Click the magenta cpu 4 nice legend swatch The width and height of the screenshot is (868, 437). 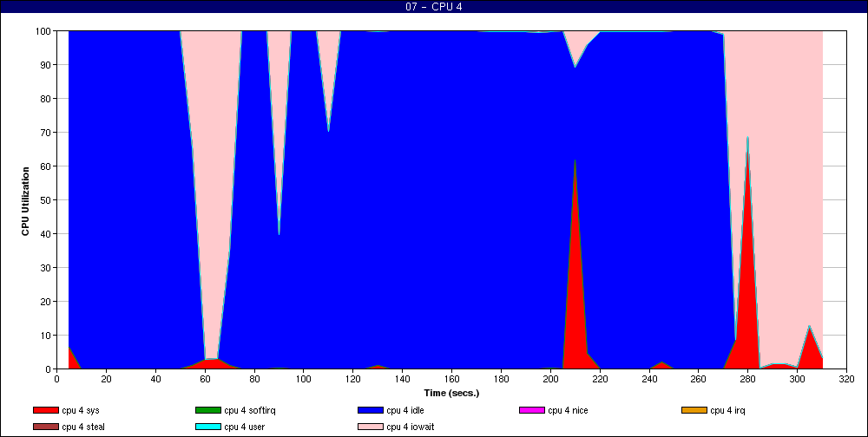(531, 410)
